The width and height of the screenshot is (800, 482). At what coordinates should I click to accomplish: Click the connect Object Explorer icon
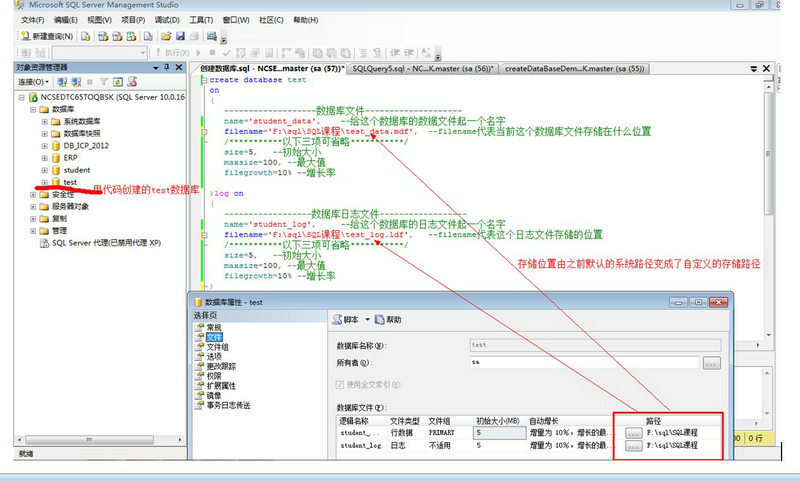(62, 82)
